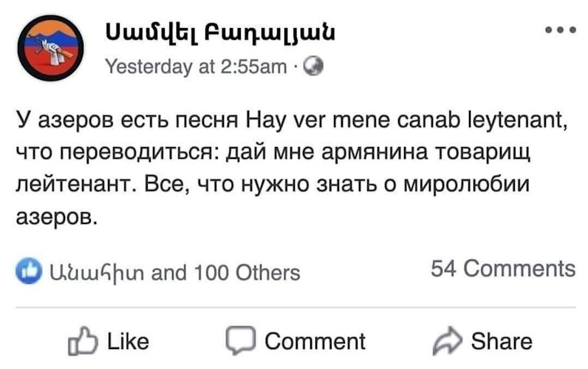Open the three-dot post options menu
The width and height of the screenshot is (588, 369).
561,30
